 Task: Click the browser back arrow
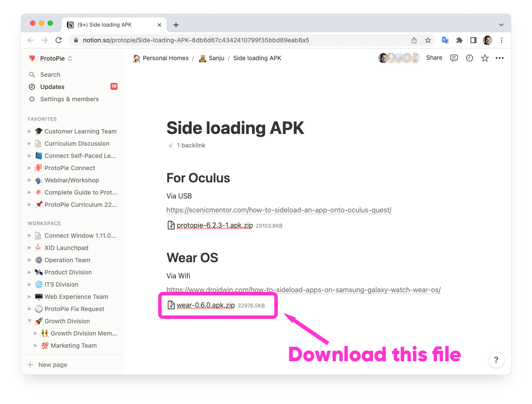pos(31,40)
